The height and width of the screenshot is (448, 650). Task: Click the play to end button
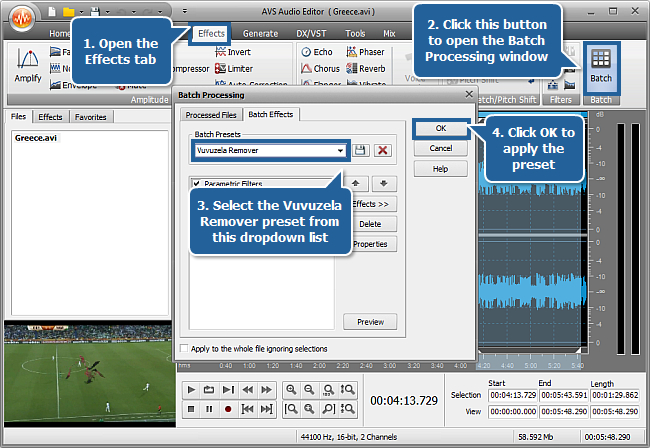228,390
